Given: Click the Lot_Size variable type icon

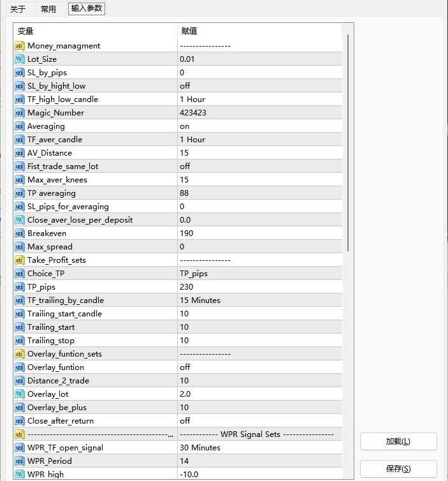Looking at the screenshot, I should click(19, 59).
